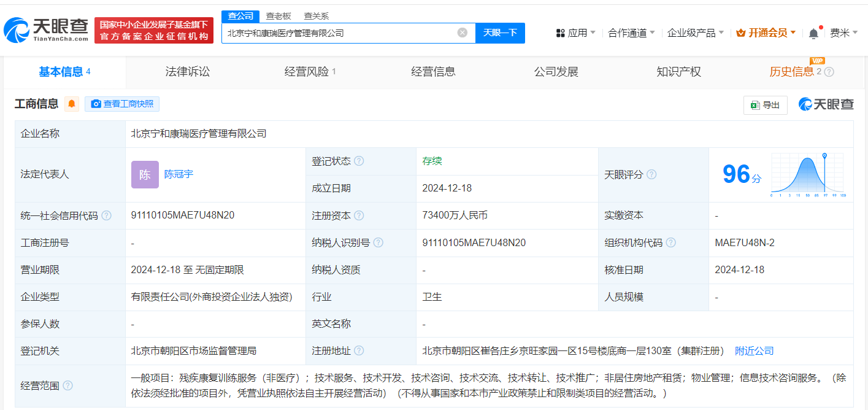
Task: Click help icon beside 组织机构代码
Action: (671, 243)
